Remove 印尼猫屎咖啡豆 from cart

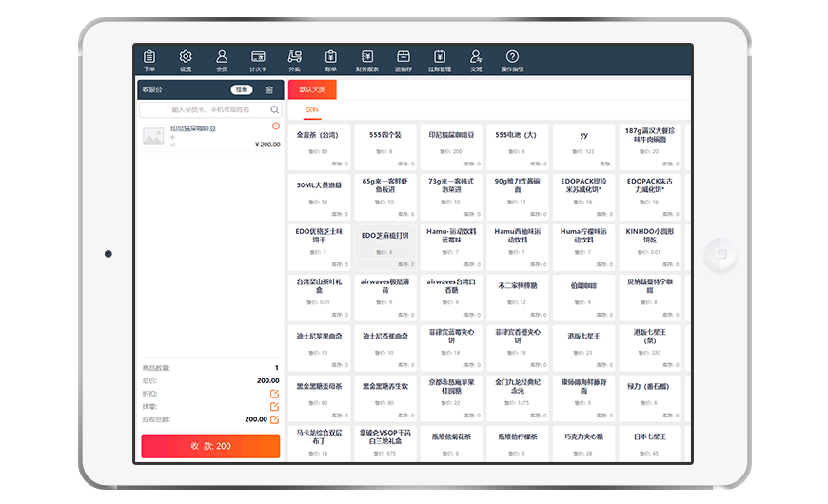click(276, 126)
